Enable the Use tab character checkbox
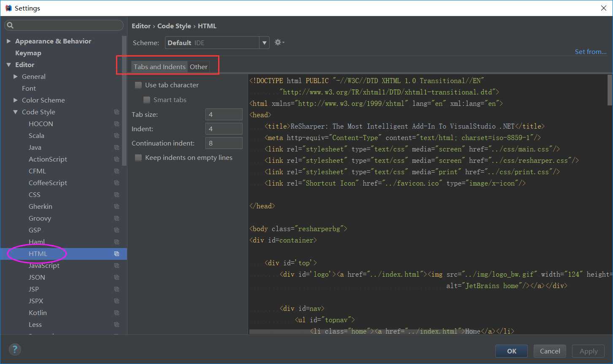The image size is (613, 364). [x=138, y=85]
